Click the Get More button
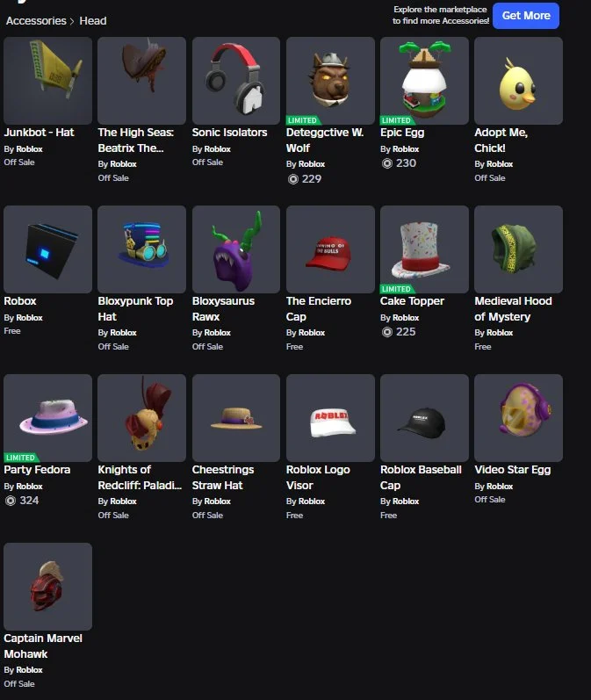591x700 pixels. (x=526, y=16)
